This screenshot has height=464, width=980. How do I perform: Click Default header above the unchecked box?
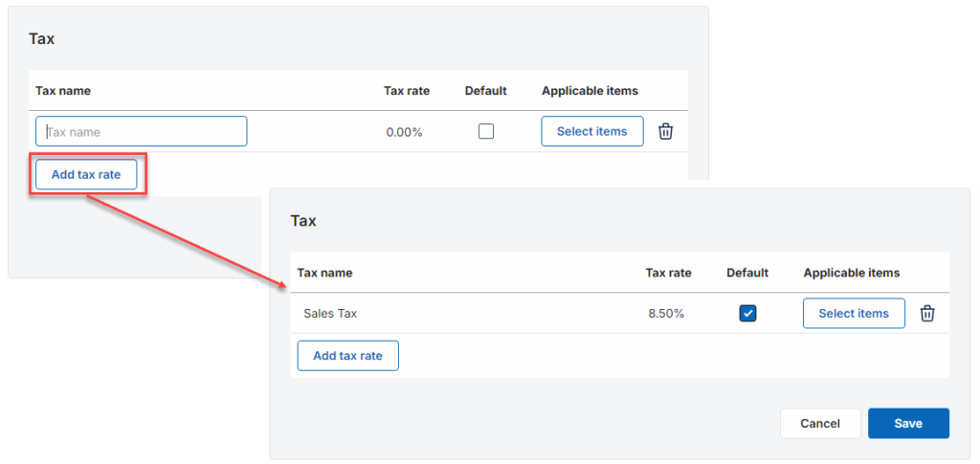[485, 91]
